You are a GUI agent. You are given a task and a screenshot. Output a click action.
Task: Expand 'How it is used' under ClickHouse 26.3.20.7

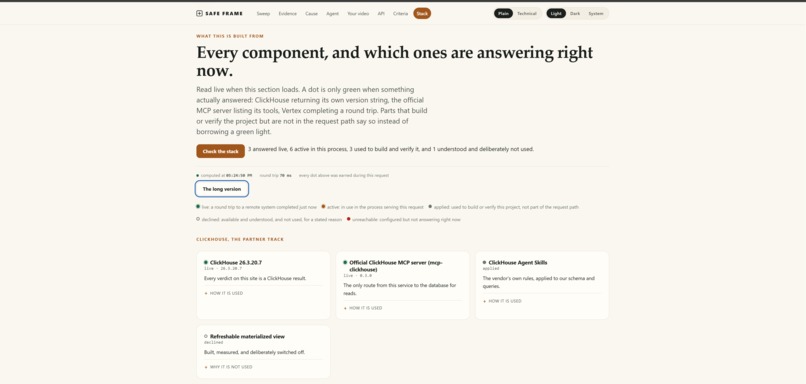[x=224, y=293]
